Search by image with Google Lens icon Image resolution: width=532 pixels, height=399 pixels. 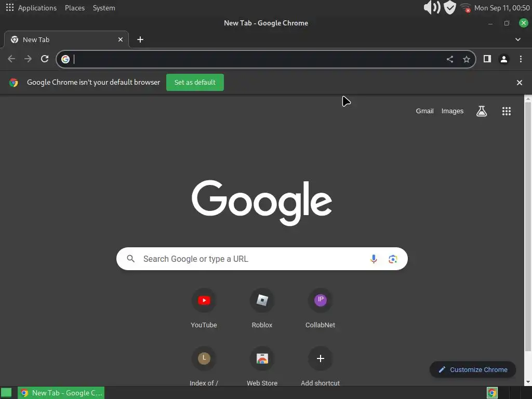(x=393, y=259)
